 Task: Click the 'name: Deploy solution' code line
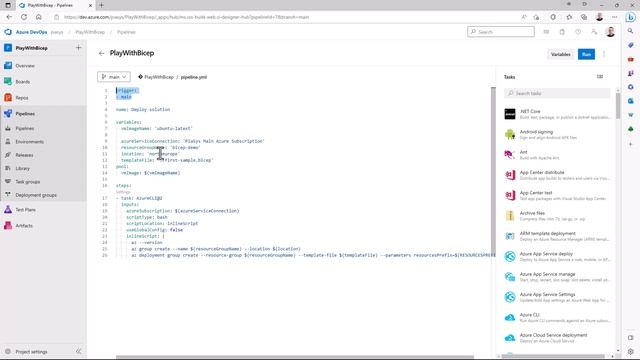coord(143,109)
